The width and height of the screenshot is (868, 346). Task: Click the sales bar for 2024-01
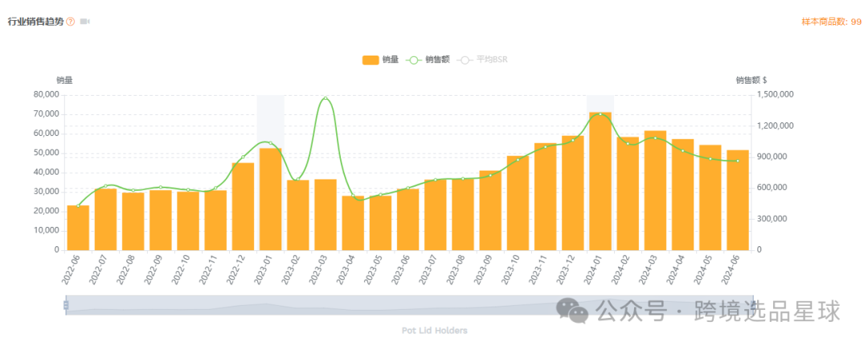click(x=600, y=181)
